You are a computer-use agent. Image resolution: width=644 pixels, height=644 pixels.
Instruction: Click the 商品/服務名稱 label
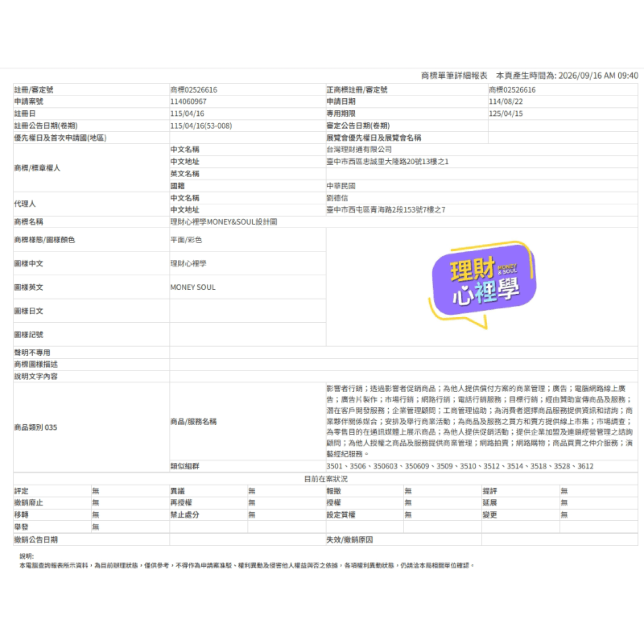193,421
